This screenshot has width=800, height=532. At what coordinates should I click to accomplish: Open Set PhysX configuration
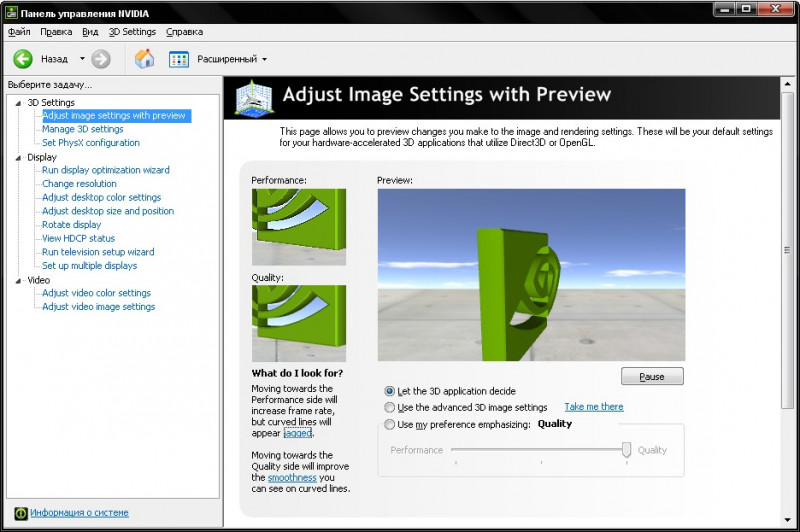pyautogui.click(x=91, y=143)
